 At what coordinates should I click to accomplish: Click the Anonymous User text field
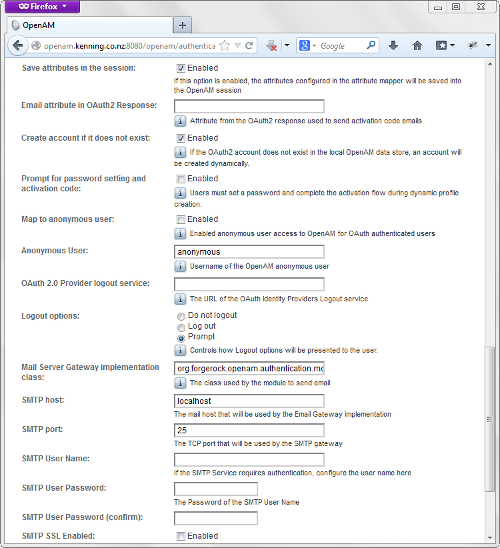click(x=249, y=252)
